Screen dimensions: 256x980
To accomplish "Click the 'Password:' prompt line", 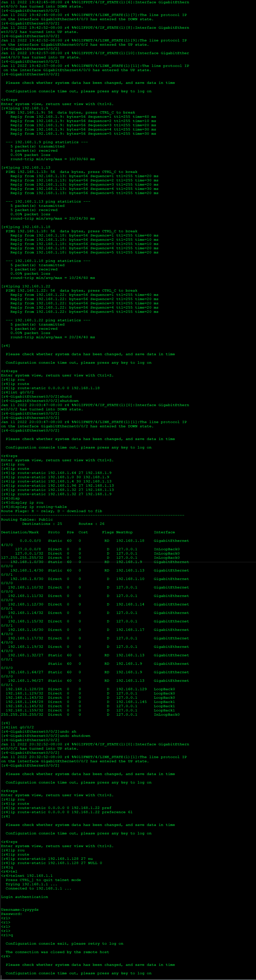I will click(11, 914).
